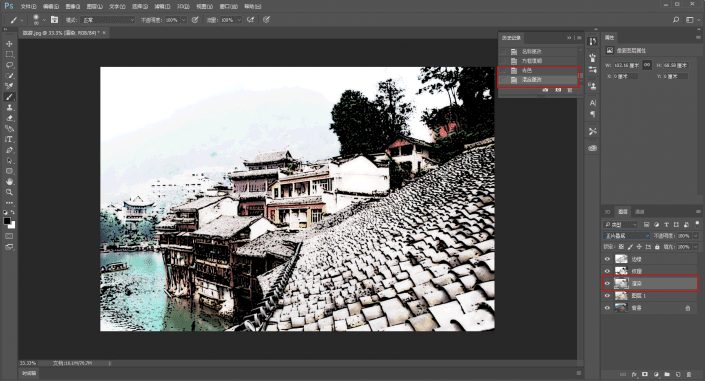Select the Move tool
Image resolution: width=705 pixels, height=381 pixels.
point(9,44)
